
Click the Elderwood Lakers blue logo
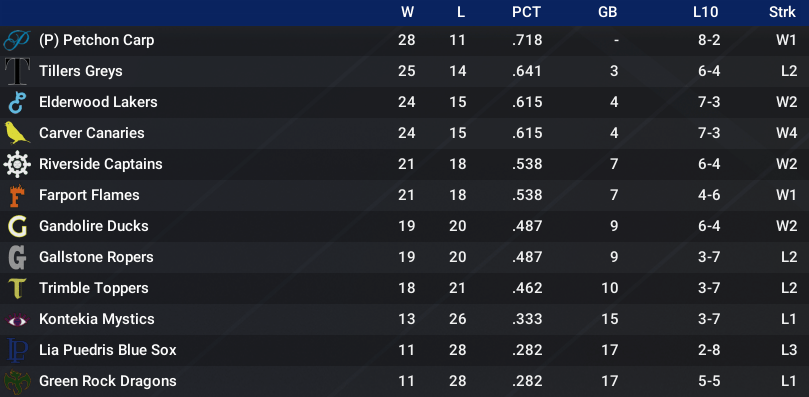pos(17,102)
